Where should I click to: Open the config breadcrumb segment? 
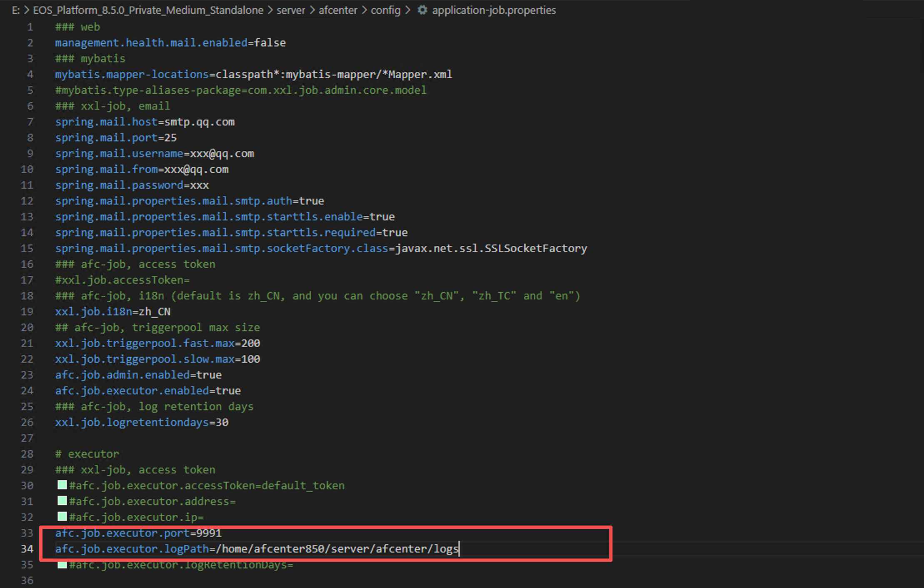[x=385, y=10]
